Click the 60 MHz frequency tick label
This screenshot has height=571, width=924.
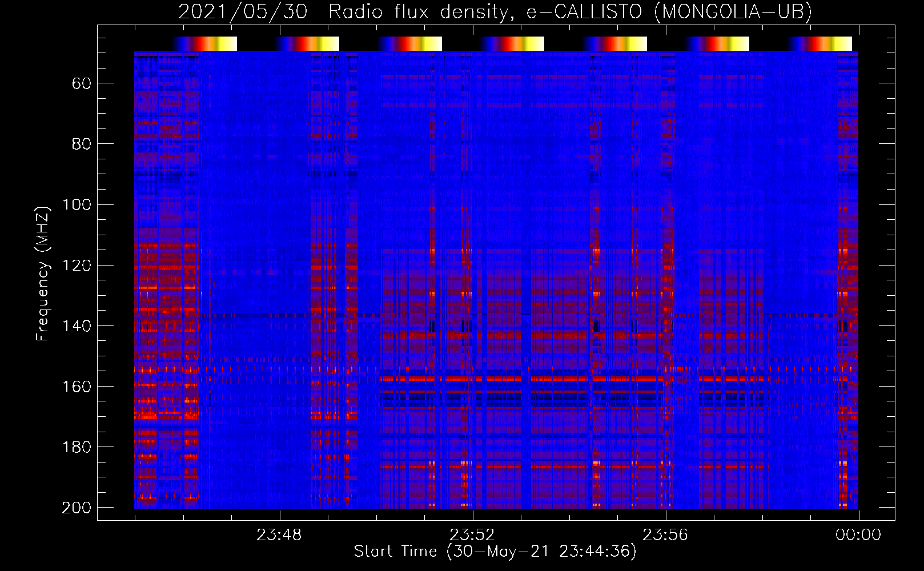[82, 84]
